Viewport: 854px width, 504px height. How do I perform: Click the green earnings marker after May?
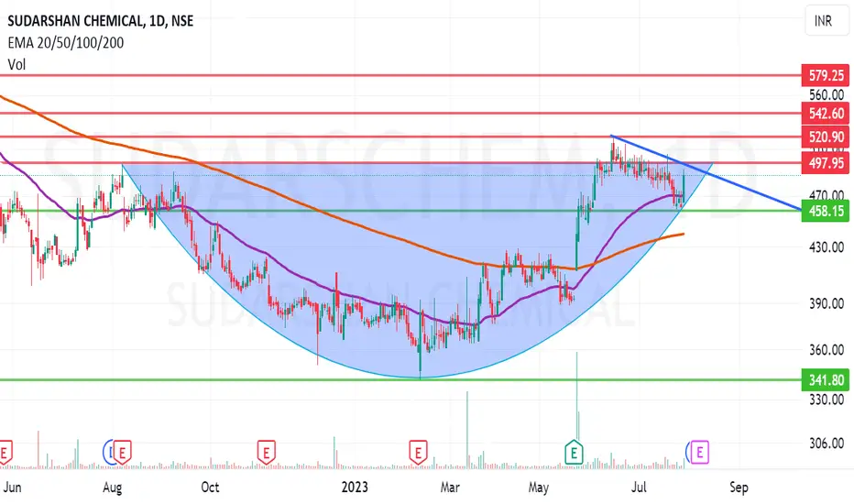point(574,452)
